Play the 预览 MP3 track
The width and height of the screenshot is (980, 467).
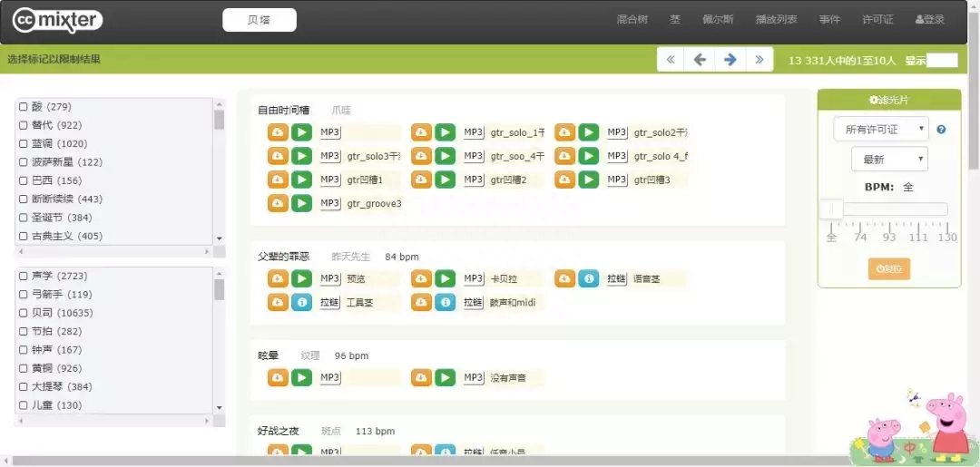pos(301,278)
